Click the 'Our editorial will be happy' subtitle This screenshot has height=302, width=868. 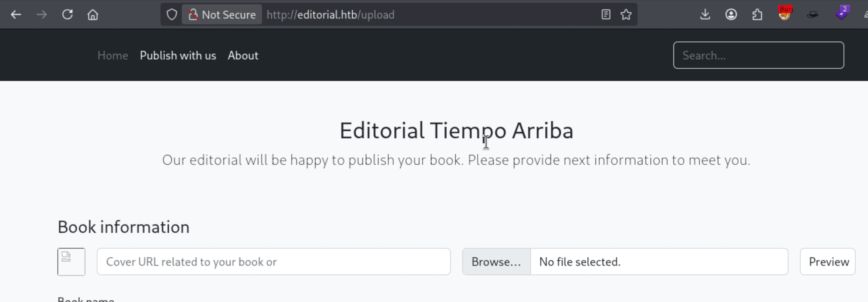456,160
